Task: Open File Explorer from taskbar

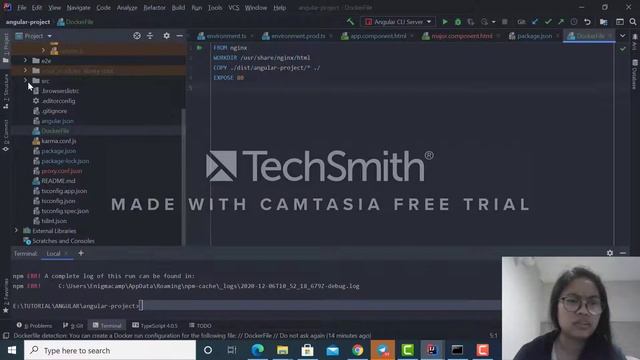Action: click(x=282, y=350)
